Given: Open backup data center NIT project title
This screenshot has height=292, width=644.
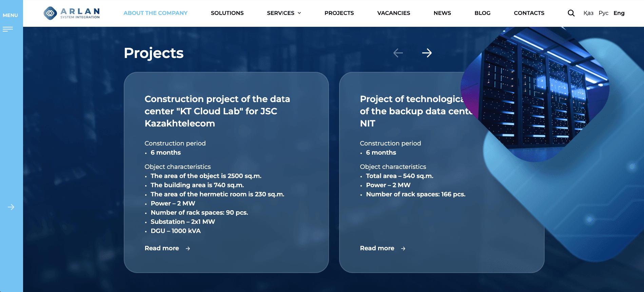Looking at the screenshot, I should [x=417, y=111].
